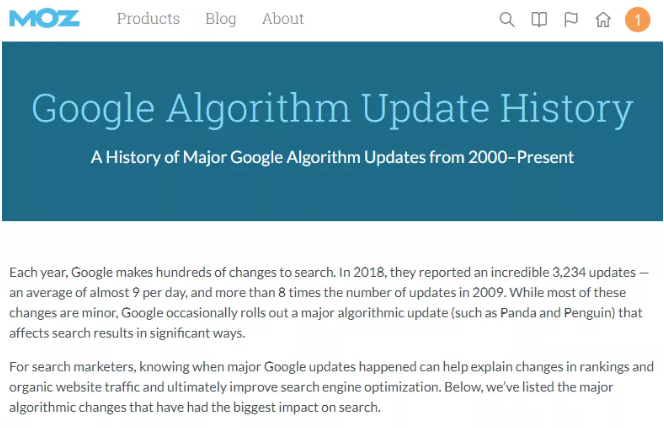Click the Google Algorithm Update History heading

click(332, 109)
